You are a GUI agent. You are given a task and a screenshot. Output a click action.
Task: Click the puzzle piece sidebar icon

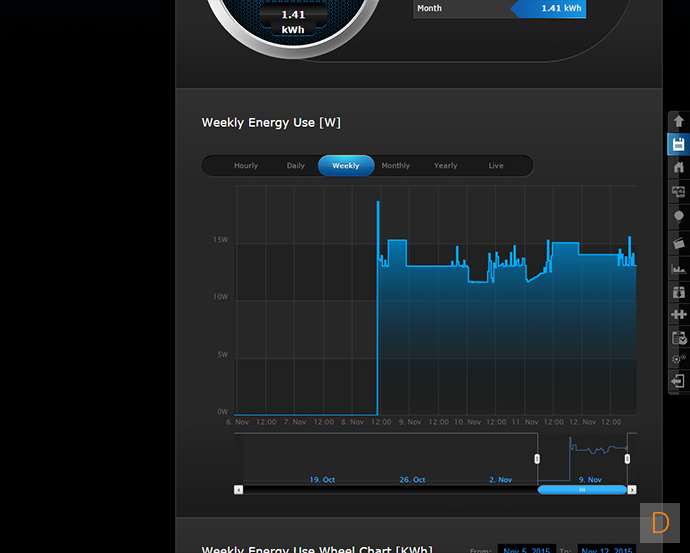tap(679, 314)
